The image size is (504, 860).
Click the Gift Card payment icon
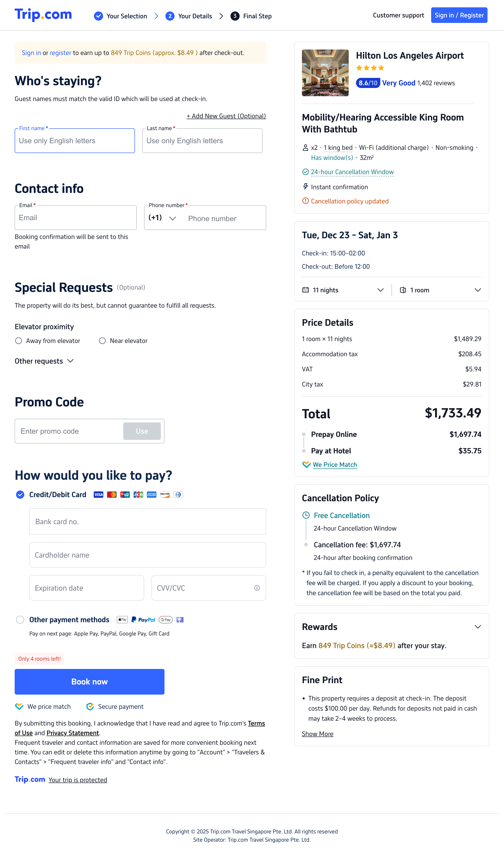pos(180,620)
